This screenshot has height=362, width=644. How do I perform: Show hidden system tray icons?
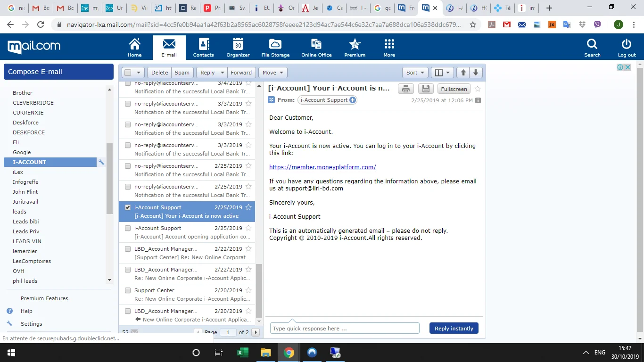(x=586, y=353)
